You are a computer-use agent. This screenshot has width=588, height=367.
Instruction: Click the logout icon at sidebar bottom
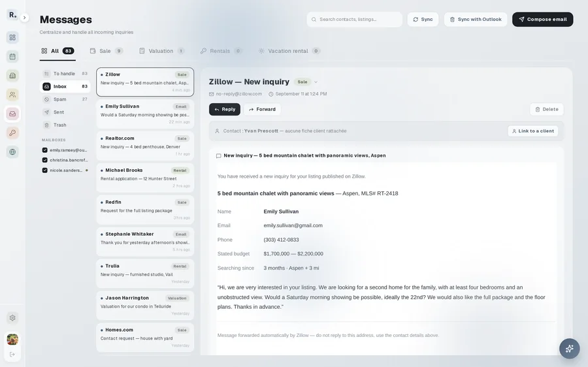click(x=12, y=354)
